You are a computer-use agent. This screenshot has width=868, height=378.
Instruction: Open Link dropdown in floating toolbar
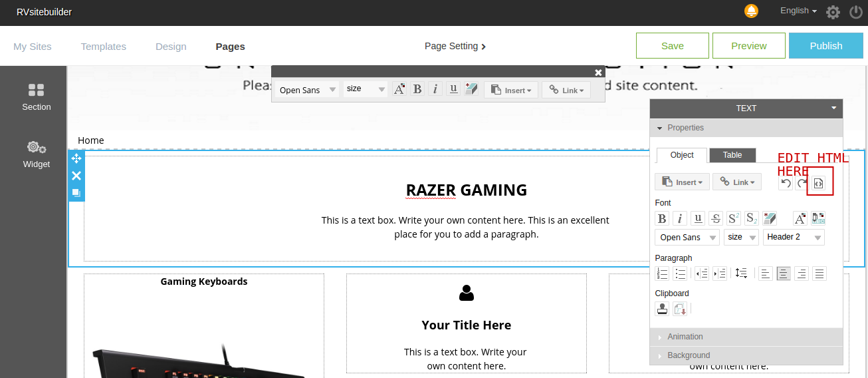(566, 90)
